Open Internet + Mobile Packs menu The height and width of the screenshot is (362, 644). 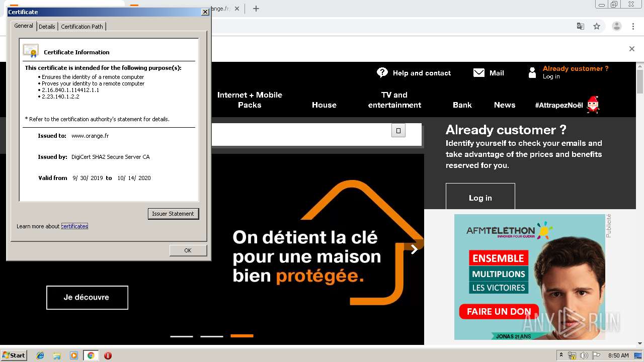(x=250, y=100)
